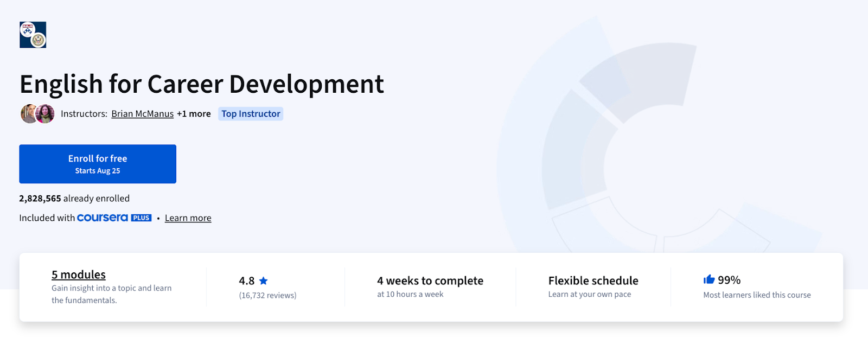Click Enroll for free button
This screenshot has height=338, width=868.
point(98,164)
